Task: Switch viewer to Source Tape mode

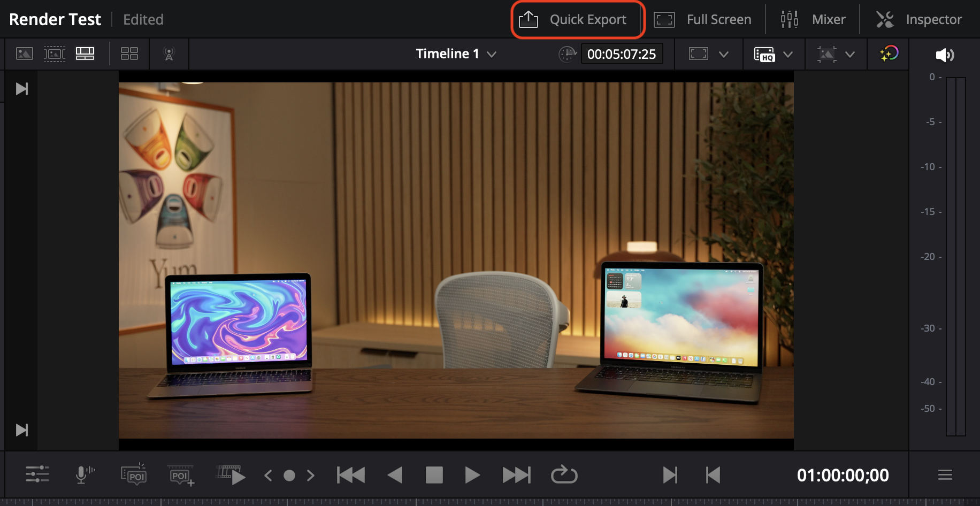Action: point(55,54)
